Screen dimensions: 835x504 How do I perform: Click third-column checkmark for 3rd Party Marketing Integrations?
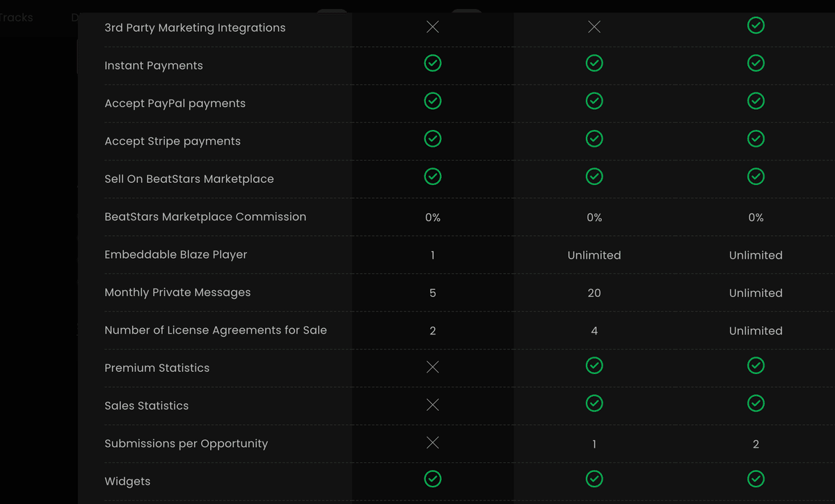click(x=756, y=26)
